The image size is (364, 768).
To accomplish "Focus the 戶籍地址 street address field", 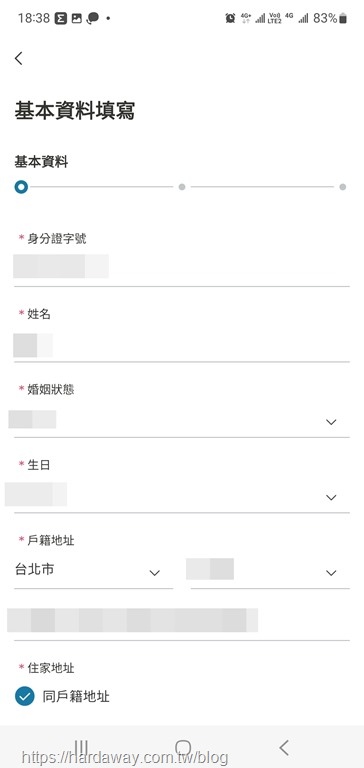I will point(182,621).
